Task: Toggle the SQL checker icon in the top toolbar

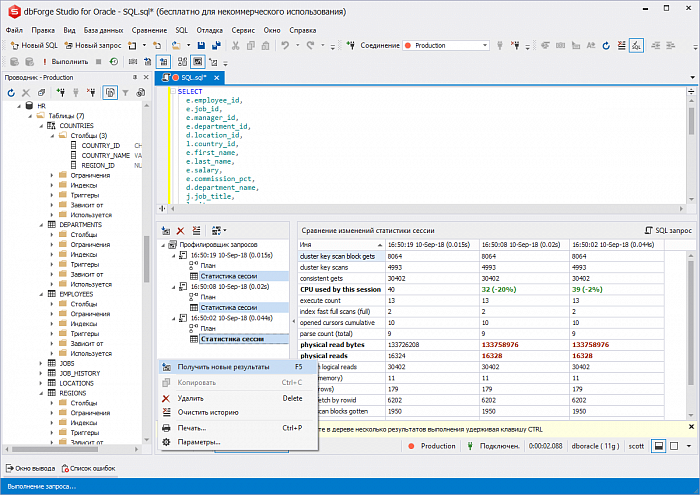Action: coord(636,46)
